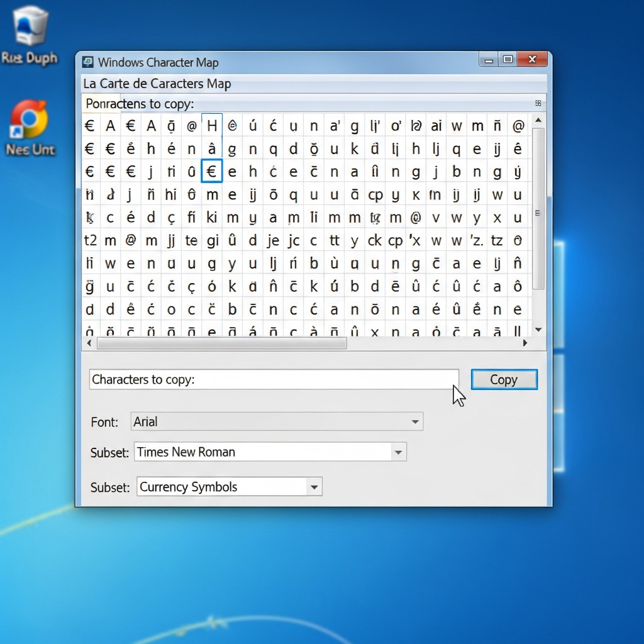Select the Chrome shortcut on the desktop
The width and height of the screenshot is (644, 644).
coord(30,128)
